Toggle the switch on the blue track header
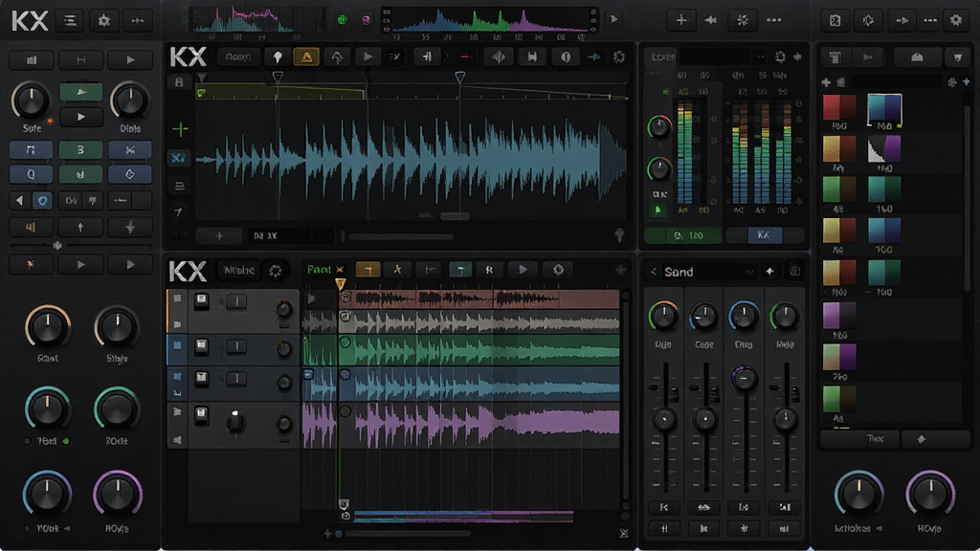The image size is (980, 551). pos(236,378)
